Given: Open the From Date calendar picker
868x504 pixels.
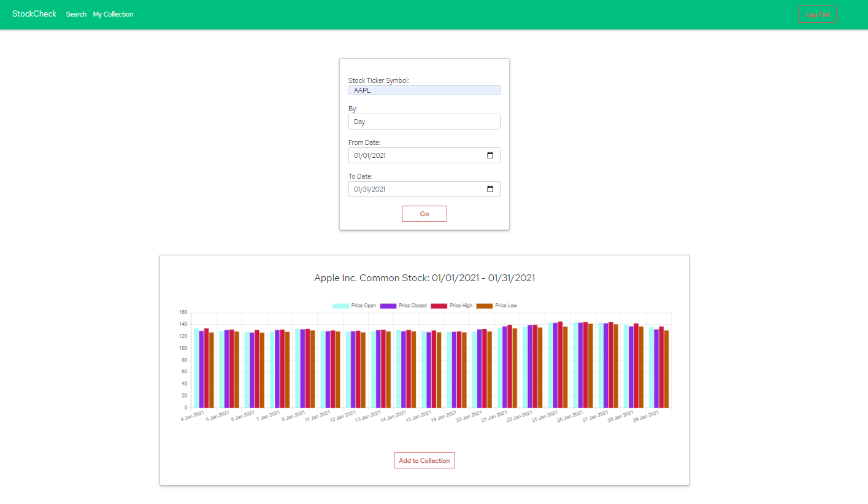Looking at the screenshot, I should pos(490,155).
